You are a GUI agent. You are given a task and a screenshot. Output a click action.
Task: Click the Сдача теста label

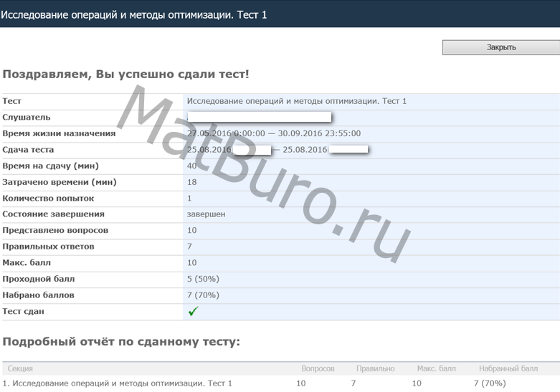(28, 150)
